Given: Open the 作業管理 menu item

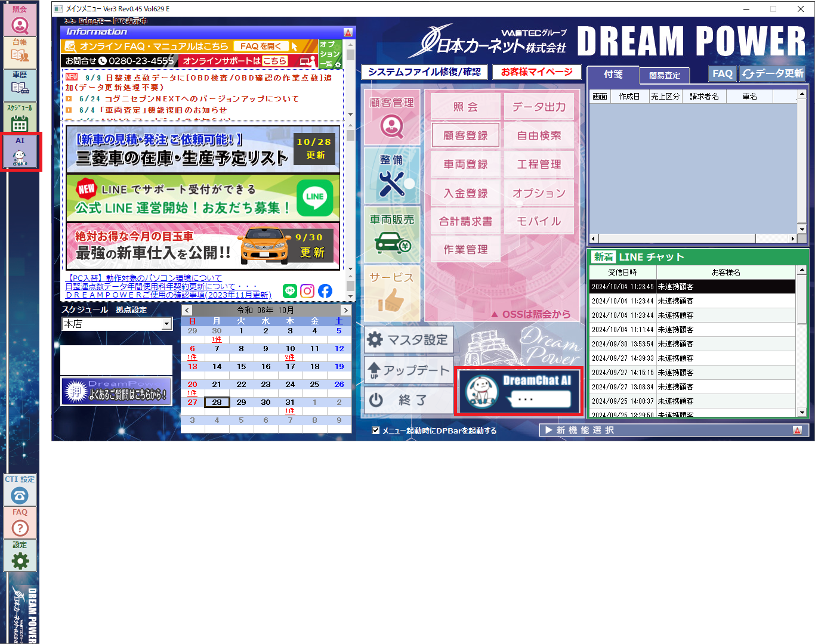Looking at the screenshot, I should (465, 249).
